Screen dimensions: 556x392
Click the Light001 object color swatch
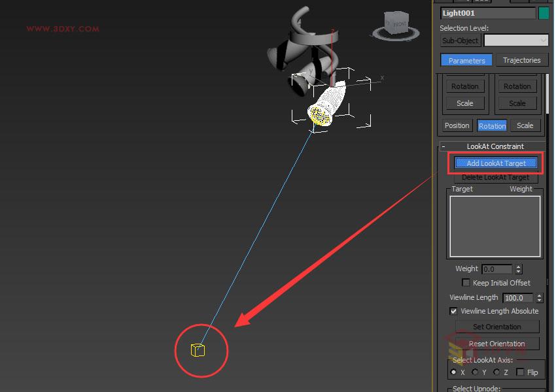tap(544, 12)
